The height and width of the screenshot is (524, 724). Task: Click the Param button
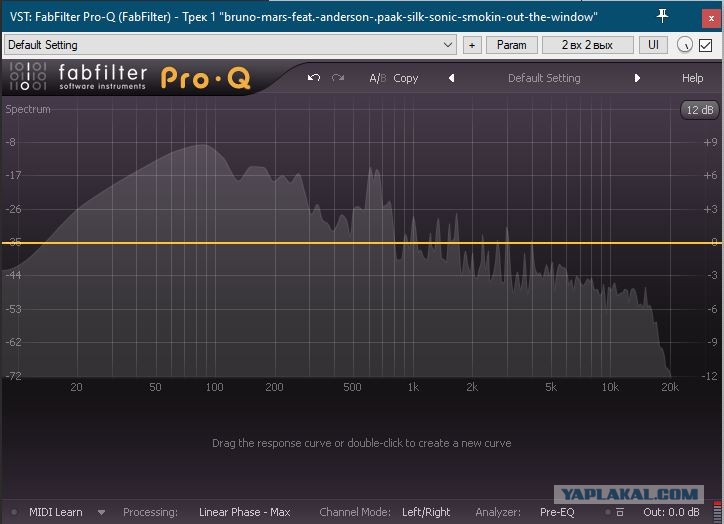512,45
